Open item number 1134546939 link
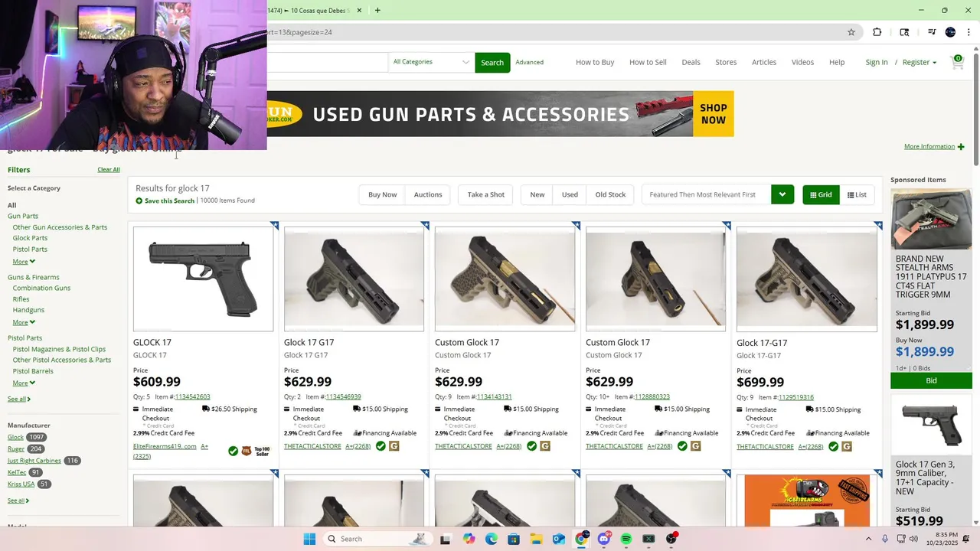The height and width of the screenshot is (551, 980). (x=343, y=397)
